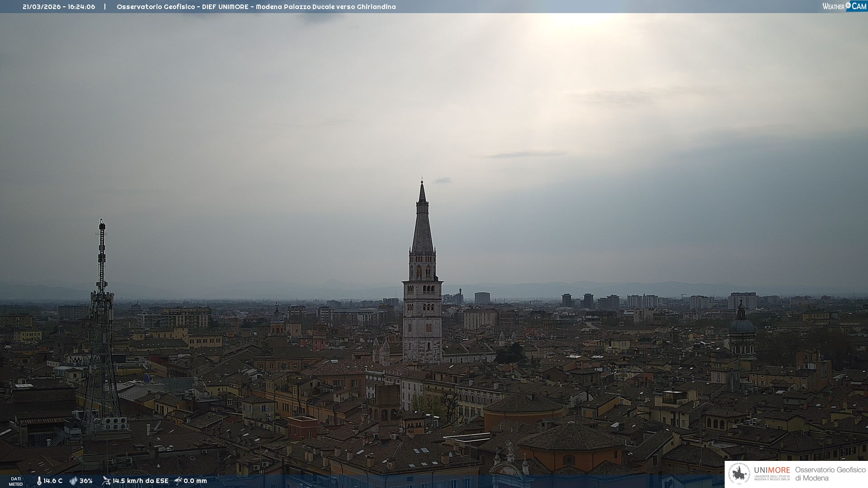This screenshot has width=868, height=488.
Task: Click the rain umbrella icon
Action: [178, 481]
